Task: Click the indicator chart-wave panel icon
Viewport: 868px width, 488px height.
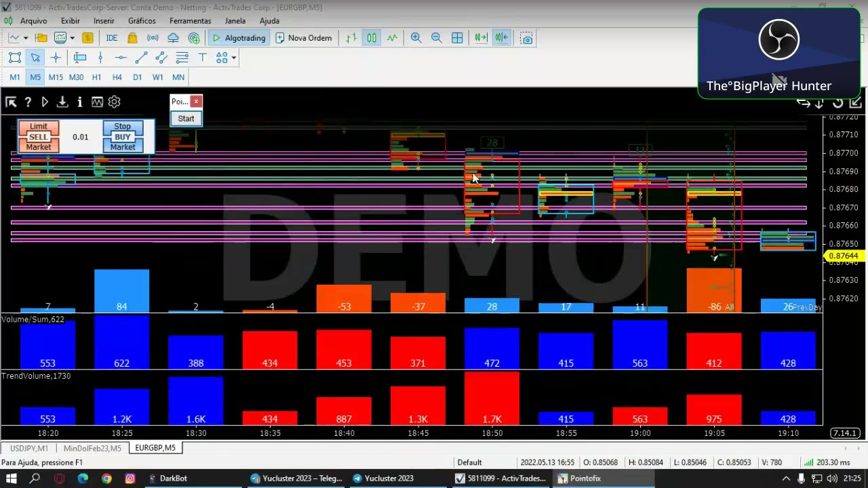Action: point(97,102)
